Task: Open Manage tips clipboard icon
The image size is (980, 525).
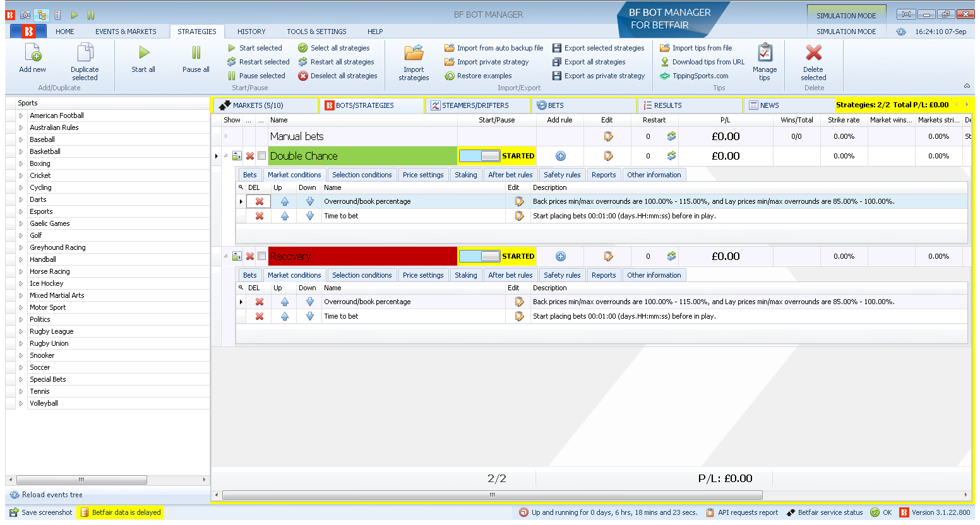Action: 765,53
